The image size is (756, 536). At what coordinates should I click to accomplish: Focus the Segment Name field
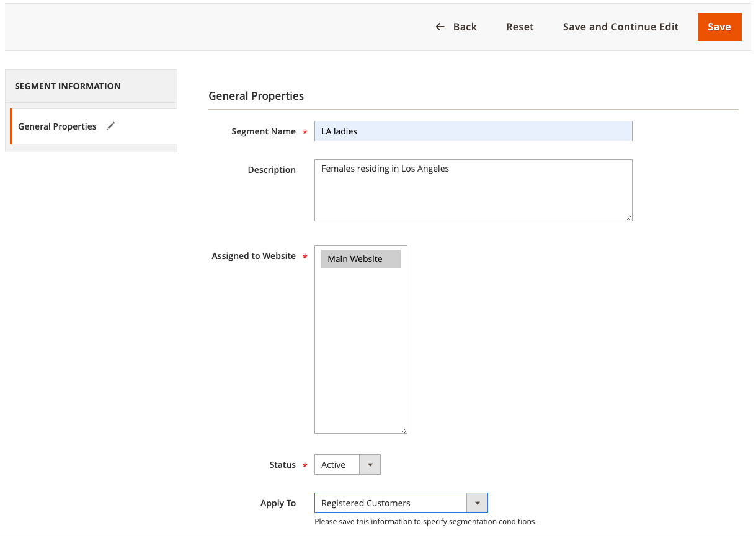473,131
